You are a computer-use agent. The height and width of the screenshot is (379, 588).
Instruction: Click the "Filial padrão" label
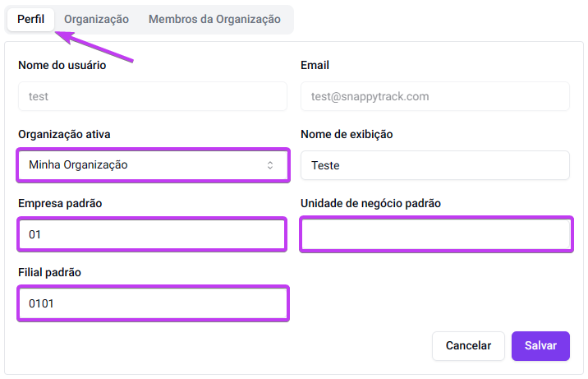[49, 272]
